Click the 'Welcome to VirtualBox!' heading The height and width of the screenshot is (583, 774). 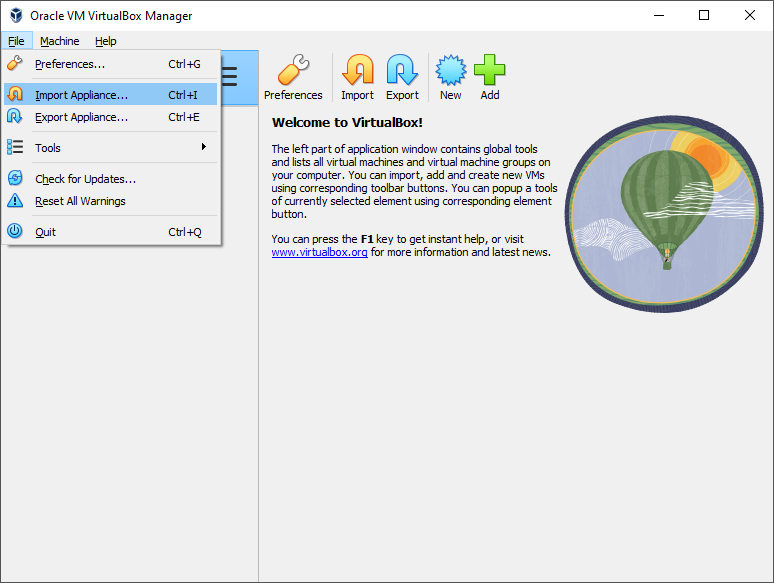[x=347, y=122]
